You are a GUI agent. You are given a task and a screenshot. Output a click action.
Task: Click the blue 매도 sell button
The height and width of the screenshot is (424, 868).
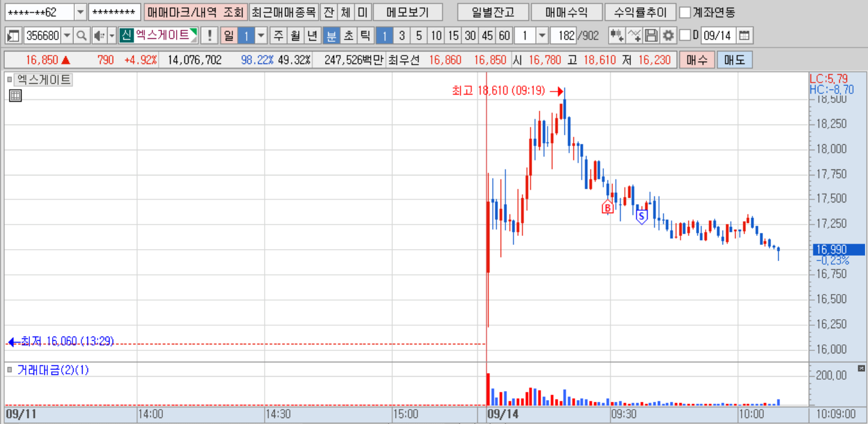[x=735, y=60]
